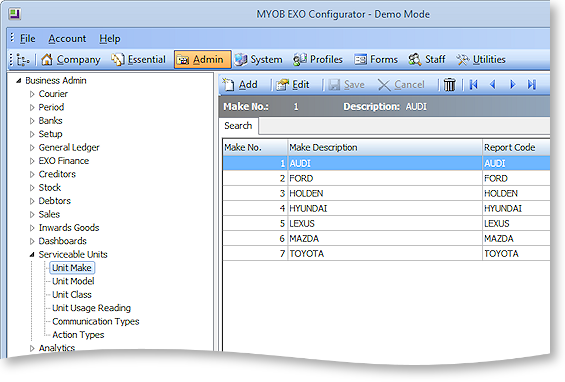565x382 pixels.
Task: Select the TOYOTA make description cell
Action: click(385, 254)
